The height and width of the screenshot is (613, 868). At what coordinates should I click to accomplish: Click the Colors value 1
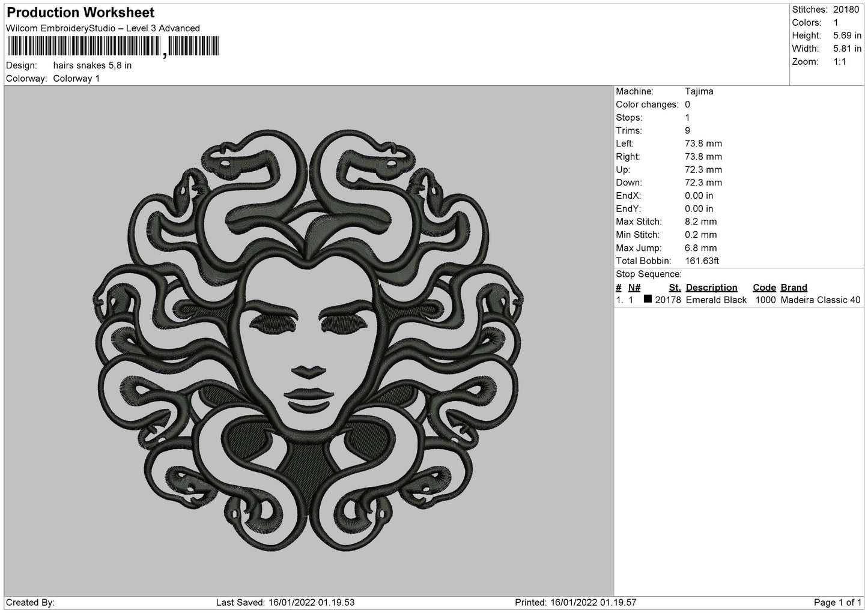(836, 23)
